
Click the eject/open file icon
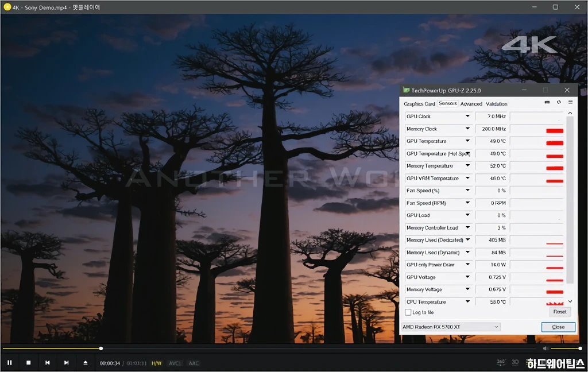pyautogui.click(x=86, y=363)
